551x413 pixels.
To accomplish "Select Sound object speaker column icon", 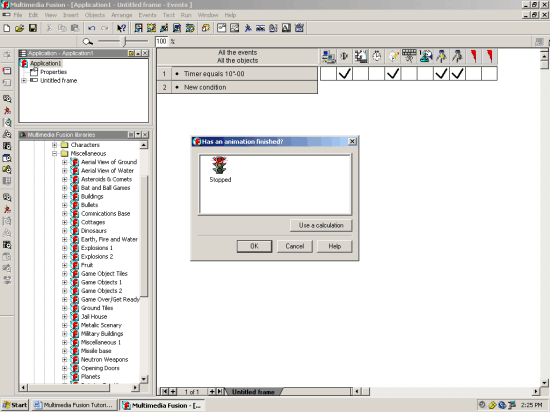I will coord(344,56).
